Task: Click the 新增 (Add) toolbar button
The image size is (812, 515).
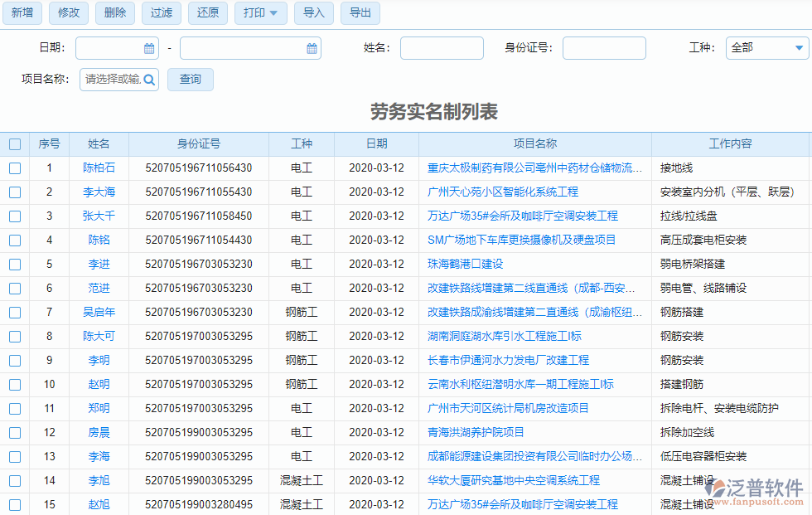Action: 22,12
